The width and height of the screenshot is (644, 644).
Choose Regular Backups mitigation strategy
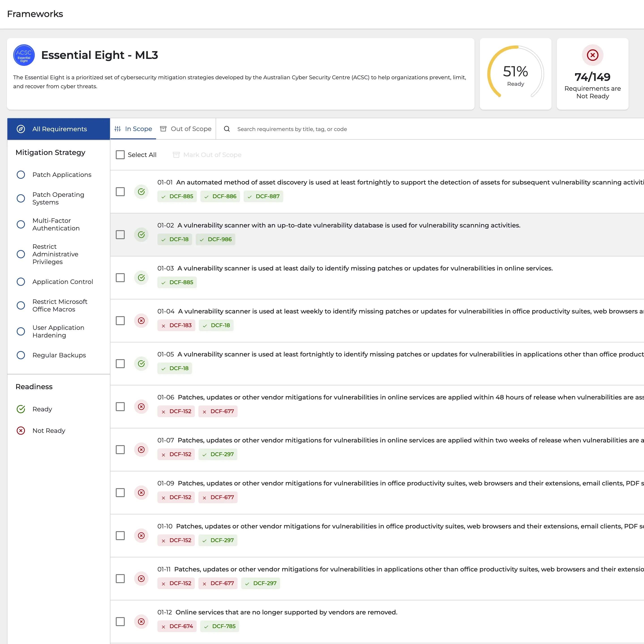[21, 355]
